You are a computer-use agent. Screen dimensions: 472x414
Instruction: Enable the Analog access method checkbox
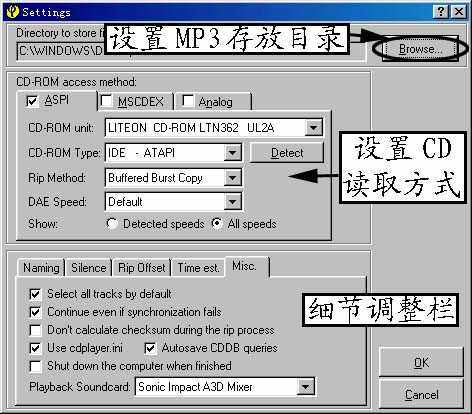pos(187,100)
